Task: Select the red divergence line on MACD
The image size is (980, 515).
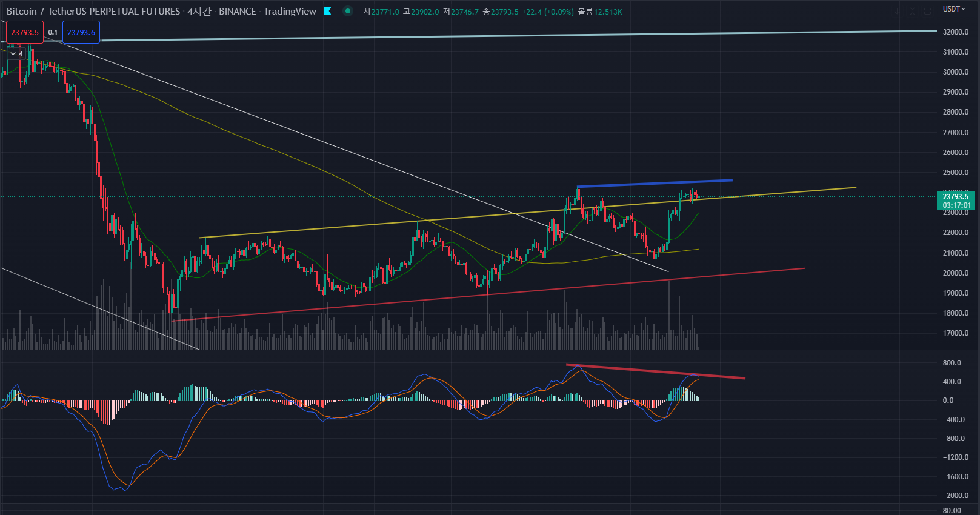Action: (656, 371)
